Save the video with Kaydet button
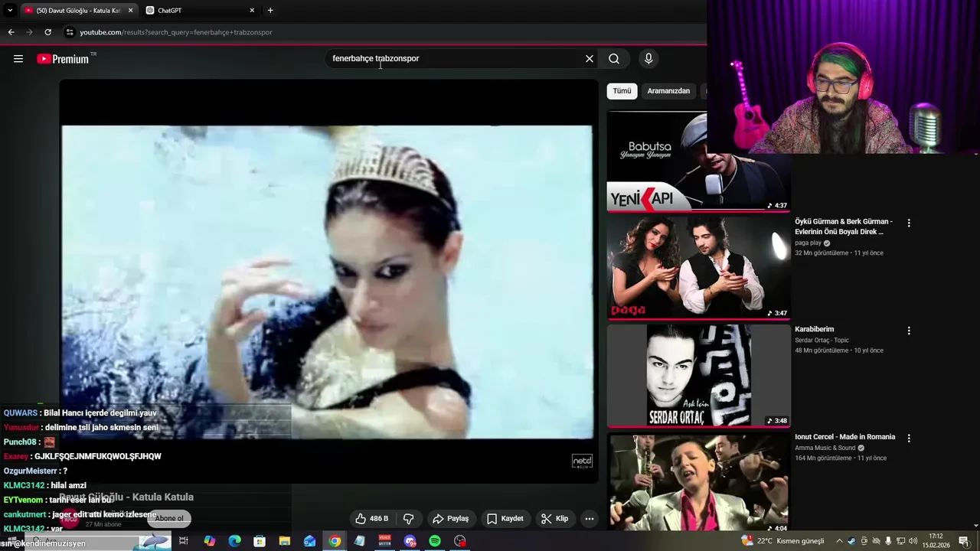Screen dimensions: 980x551 click(x=505, y=519)
